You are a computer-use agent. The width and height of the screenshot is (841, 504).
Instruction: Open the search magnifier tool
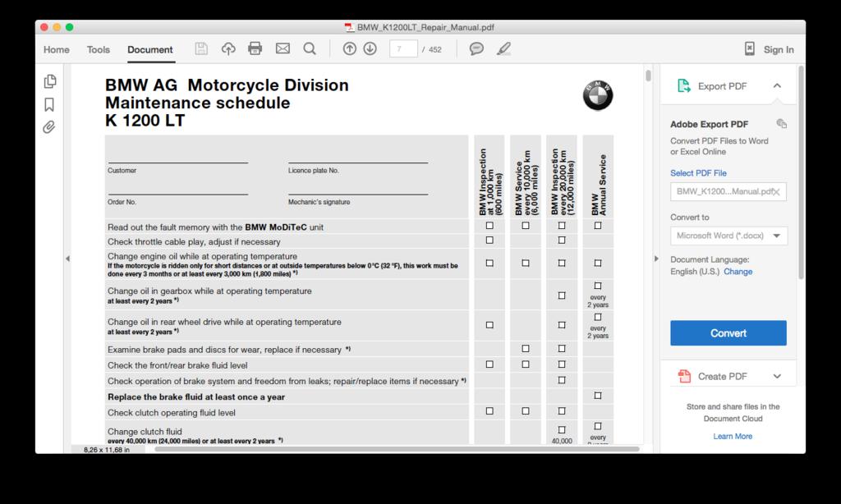[310, 49]
